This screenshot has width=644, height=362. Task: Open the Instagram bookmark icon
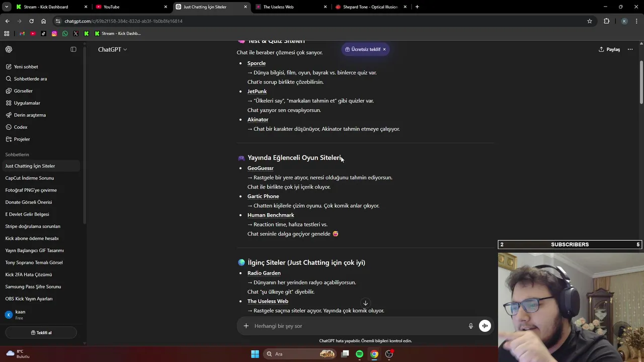[x=54, y=34]
